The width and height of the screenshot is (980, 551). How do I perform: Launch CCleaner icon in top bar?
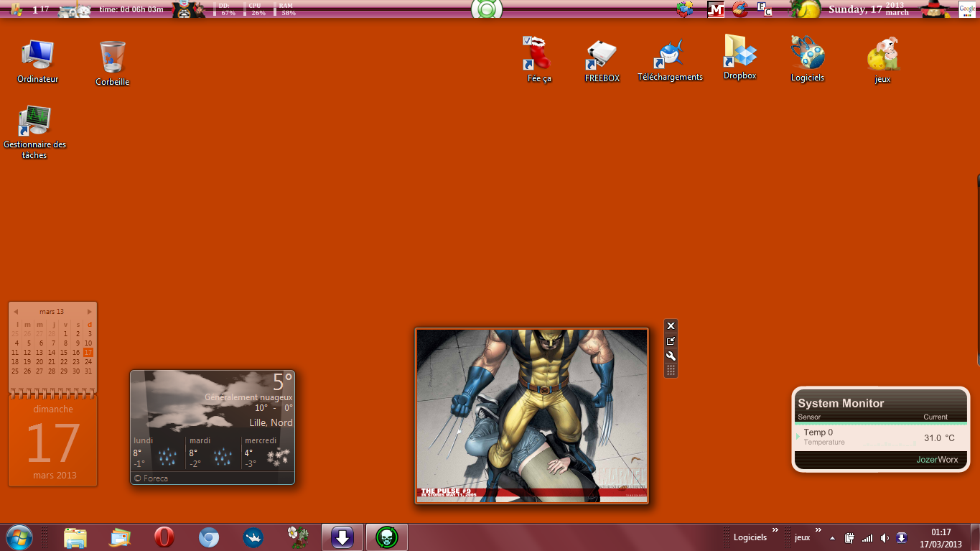[740, 9]
